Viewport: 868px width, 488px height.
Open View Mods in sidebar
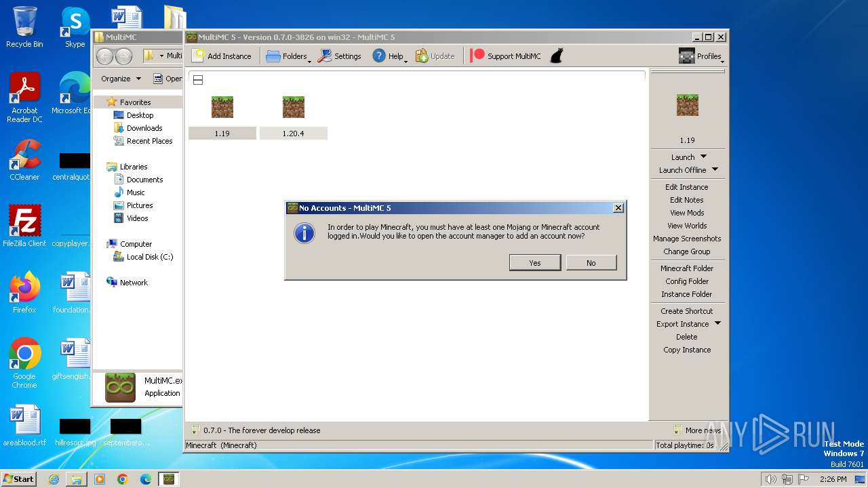[686, 213]
